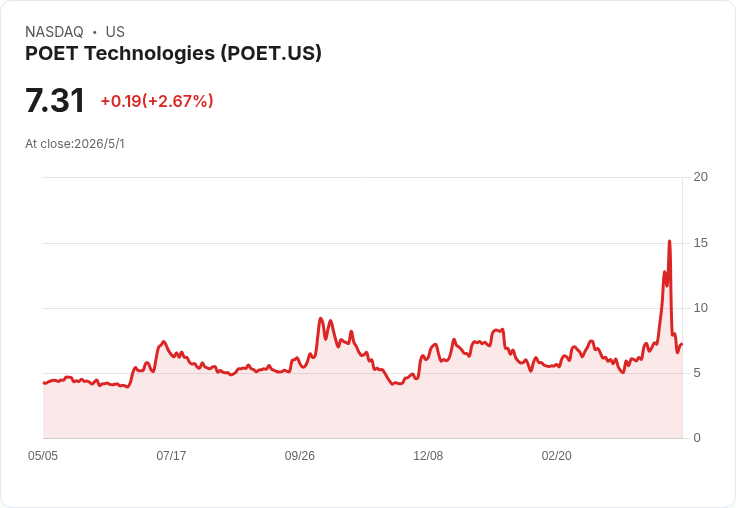Click the 02/20 x-axis date label
Viewport: 736px width, 508px height.
557,456
